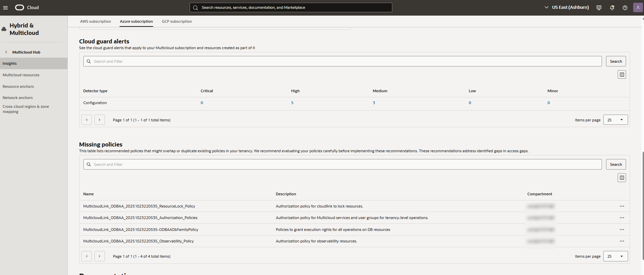The width and height of the screenshot is (644, 275).
Task: Go back to Multicloud Hub
Action: (x=26, y=52)
